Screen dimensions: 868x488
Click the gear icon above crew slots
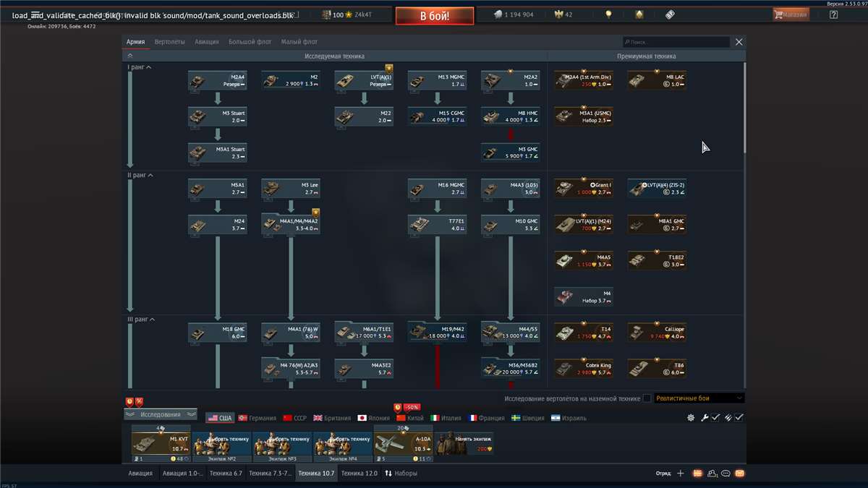[691, 418]
